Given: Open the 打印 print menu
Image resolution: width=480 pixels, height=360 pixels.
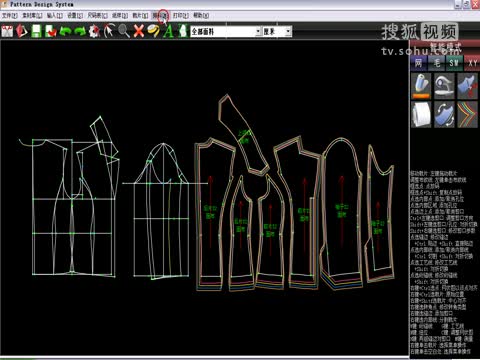Looking at the screenshot, I should click(180, 15).
